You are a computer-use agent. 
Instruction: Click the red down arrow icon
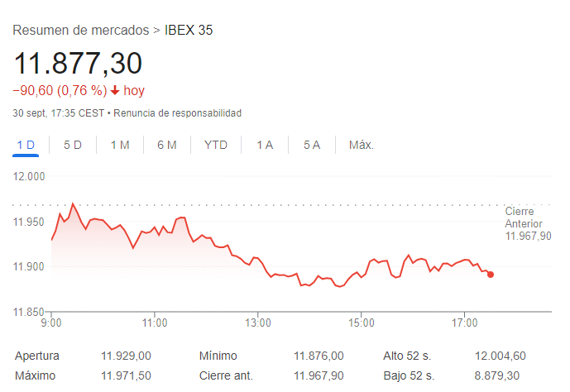coord(115,90)
